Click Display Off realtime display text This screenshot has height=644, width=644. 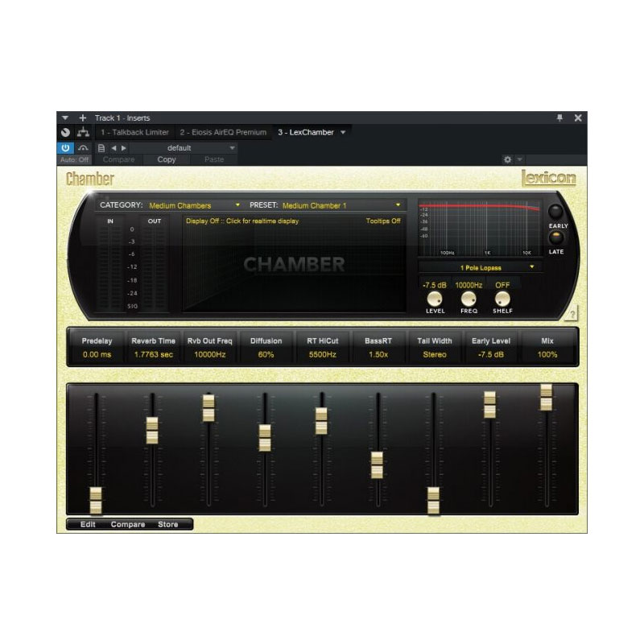[242, 221]
